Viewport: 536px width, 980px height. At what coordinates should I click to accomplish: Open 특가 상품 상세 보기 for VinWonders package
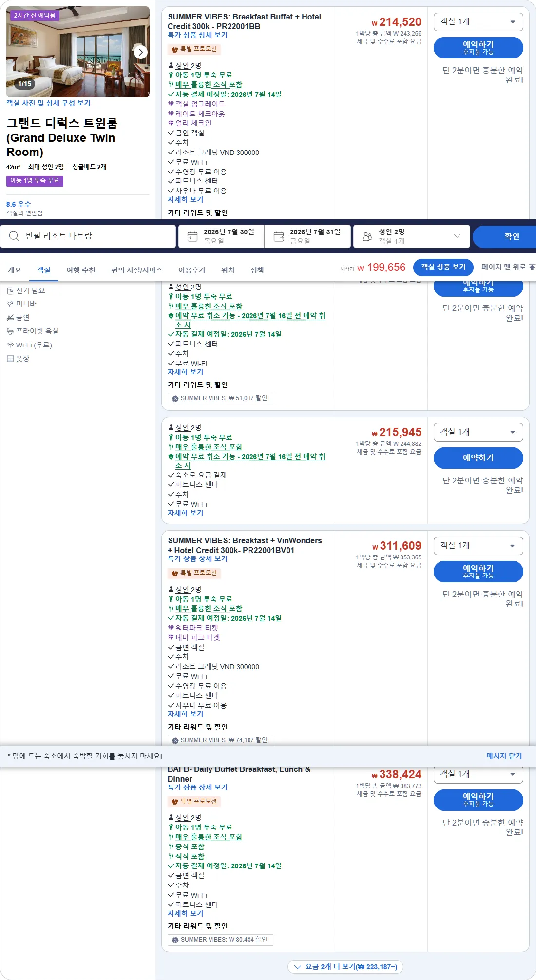[x=197, y=559]
